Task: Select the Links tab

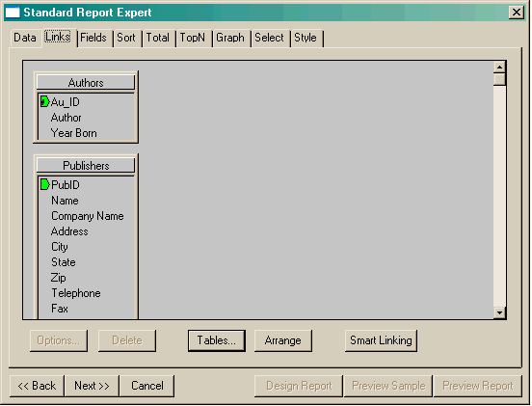Action: (58, 37)
